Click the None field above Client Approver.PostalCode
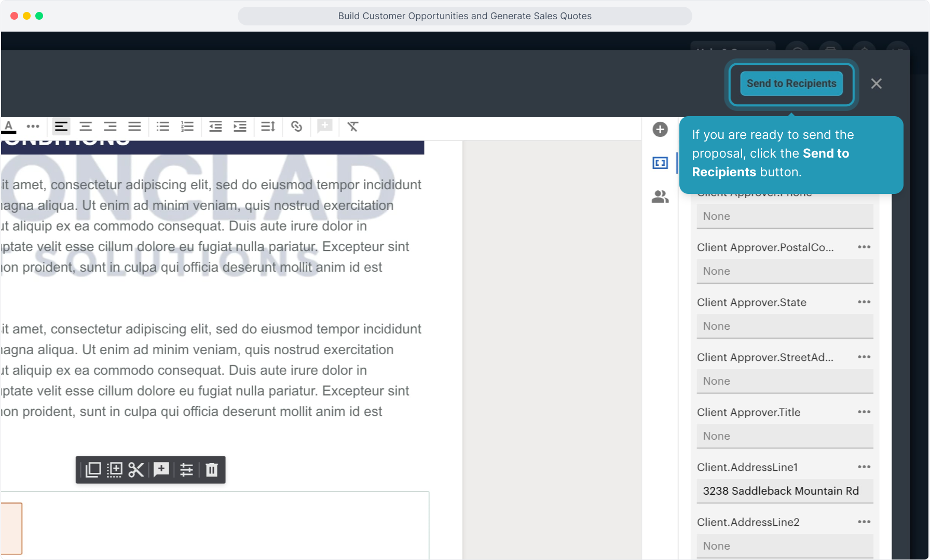The height and width of the screenshot is (560, 930). [x=785, y=216]
